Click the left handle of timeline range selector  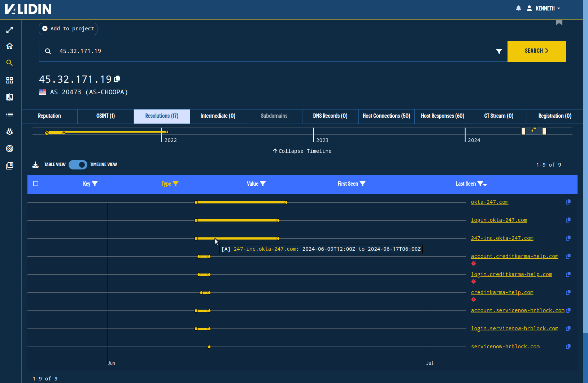(x=523, y=131)
